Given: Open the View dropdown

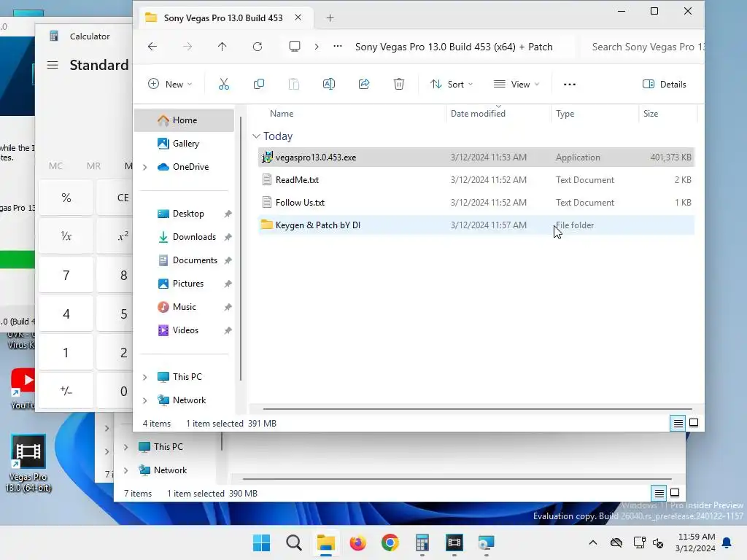Looking at the screenshot, I should [517, 85].
